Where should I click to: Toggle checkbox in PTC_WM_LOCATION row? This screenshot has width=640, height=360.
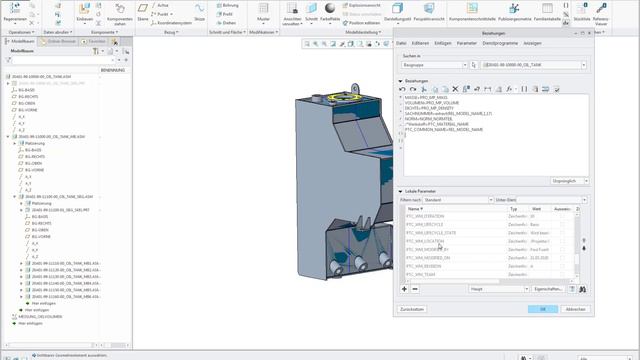click(x=562, y=241)
